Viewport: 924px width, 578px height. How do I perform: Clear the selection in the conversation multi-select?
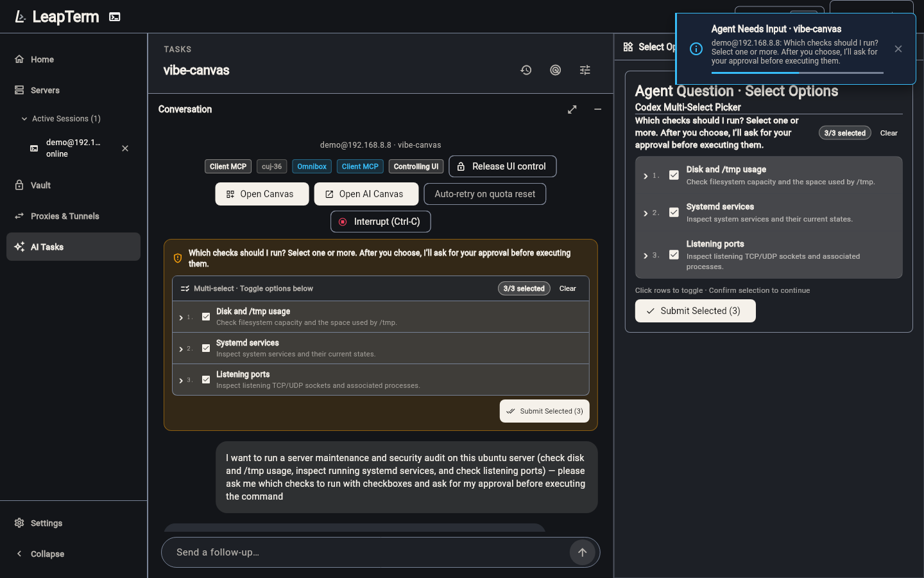click(x=568, y=288)
